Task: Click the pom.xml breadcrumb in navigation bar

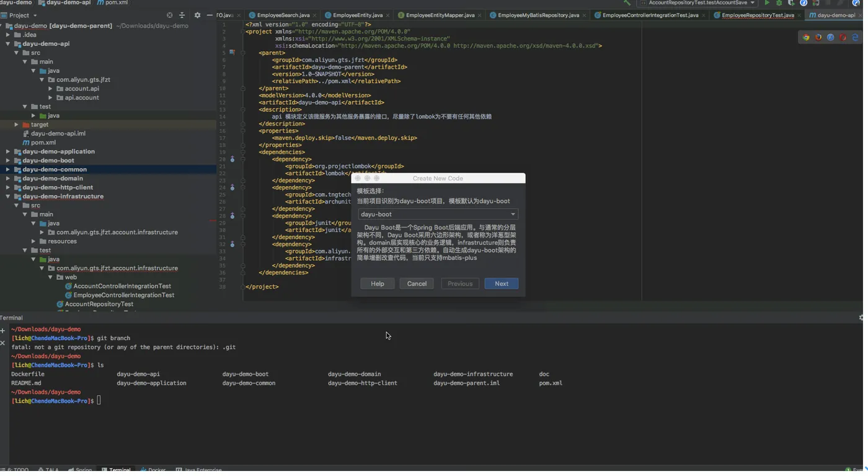Action: click(113, 3)
